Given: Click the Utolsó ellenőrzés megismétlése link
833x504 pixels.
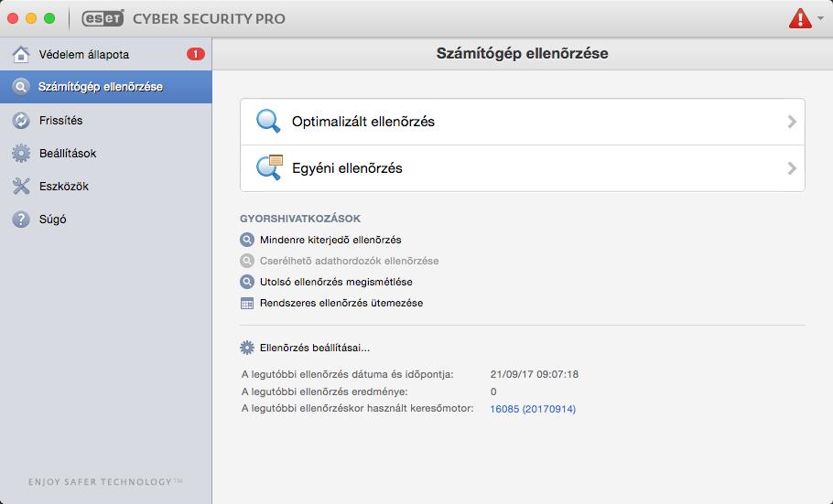Looking at the screenshot, I should [x=336, y=282].
